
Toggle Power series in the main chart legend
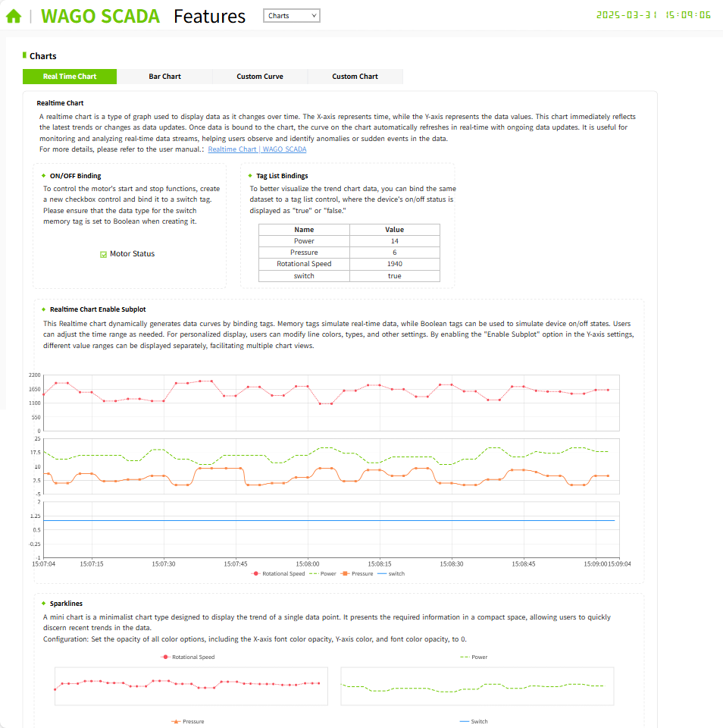[323, 574]
